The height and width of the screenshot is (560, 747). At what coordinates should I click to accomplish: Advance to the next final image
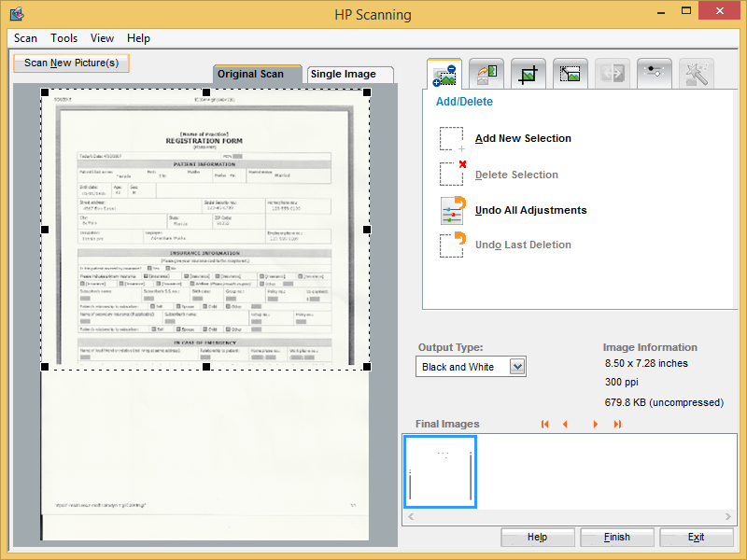point(596,425)
